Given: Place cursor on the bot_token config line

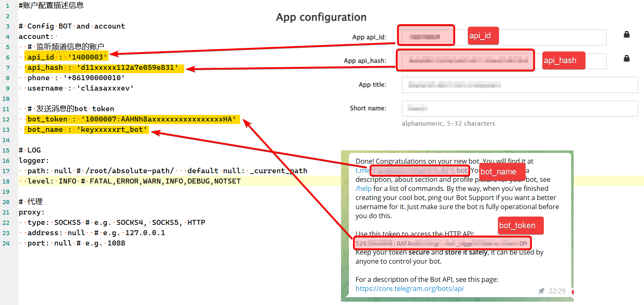Looking at the screenshot, I should (132, 119).
